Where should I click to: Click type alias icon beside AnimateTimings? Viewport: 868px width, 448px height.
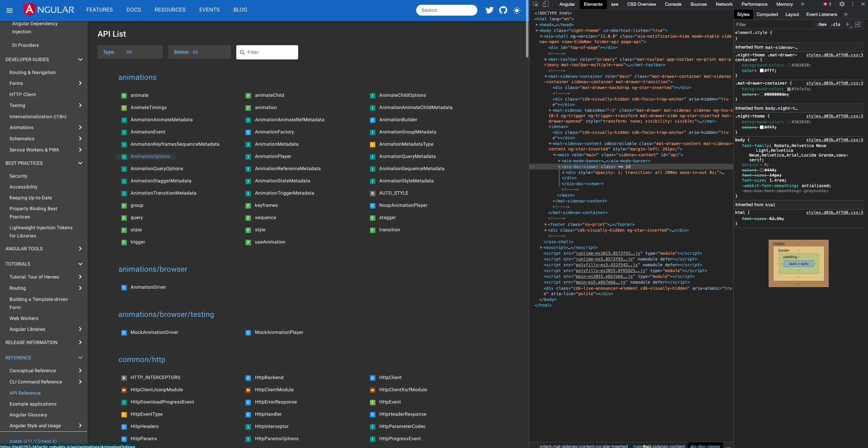(124, 108)
